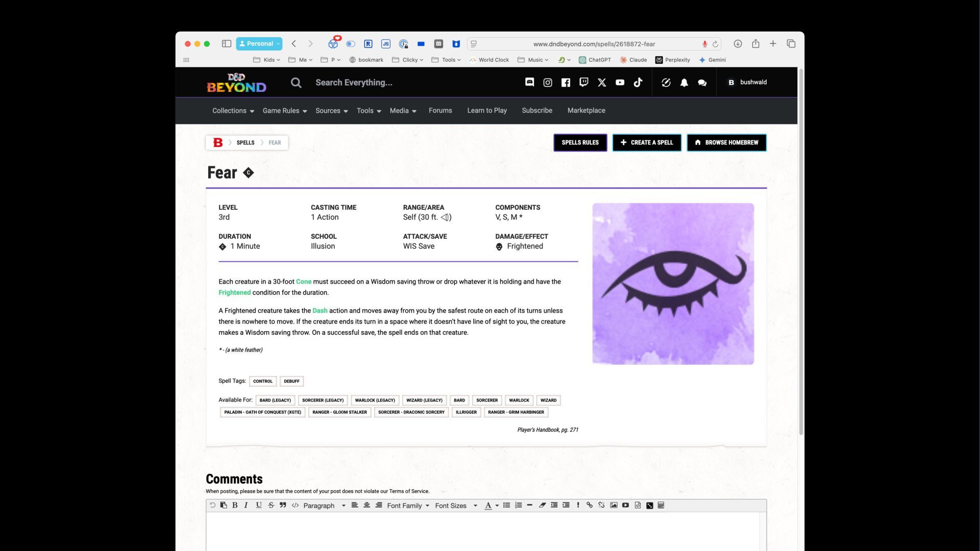Image resolution: width=980 pixels, height=551 pixels.
Task: Click the concentration diamond icon beside Fear title
Action: click(248, 172)
